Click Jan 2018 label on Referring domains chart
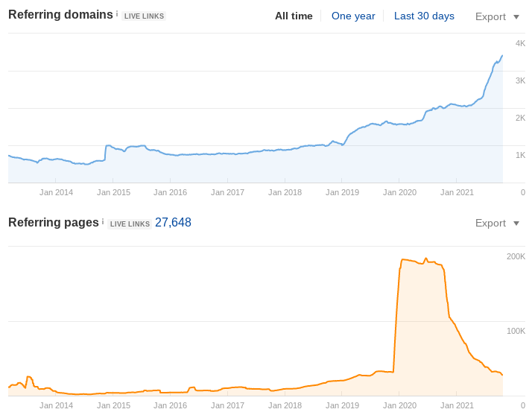Image resolution: width=532 pixels, height=418 pixels. click(285, 192)
